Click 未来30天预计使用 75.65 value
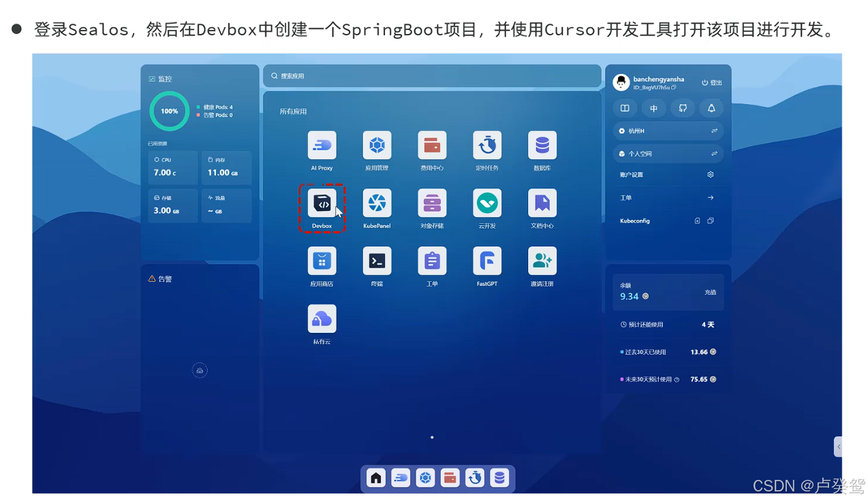This screenshot has height=501, width=868. tap(698, 380)
